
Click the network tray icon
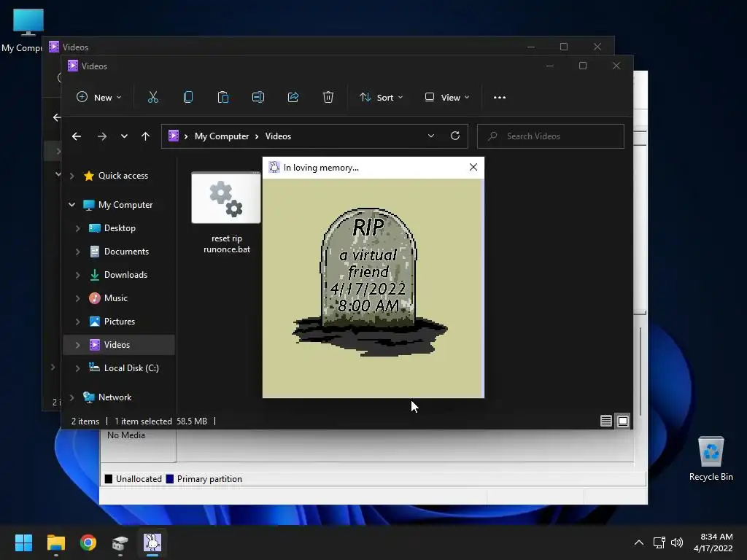click(x=659, y=542)
